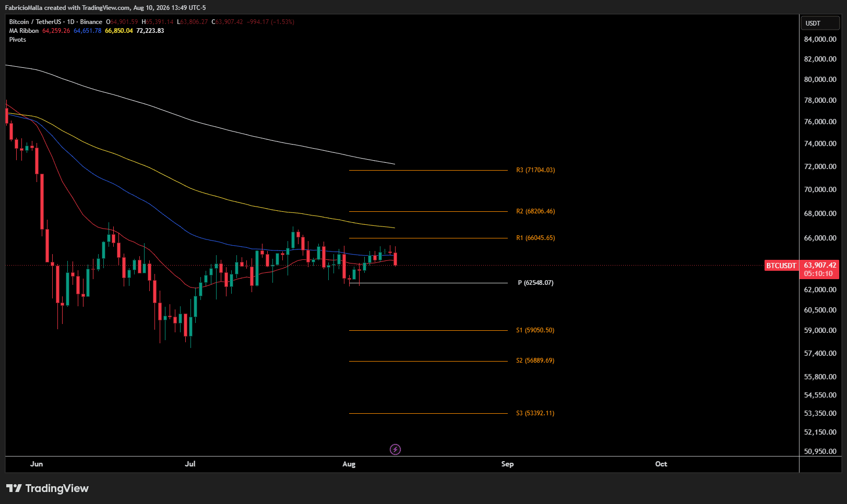Image resolution: width=847 pixels, height=504 pixels.
Task: Click the 54,550.00 price axis label
Action: click(x=820, y=395)
